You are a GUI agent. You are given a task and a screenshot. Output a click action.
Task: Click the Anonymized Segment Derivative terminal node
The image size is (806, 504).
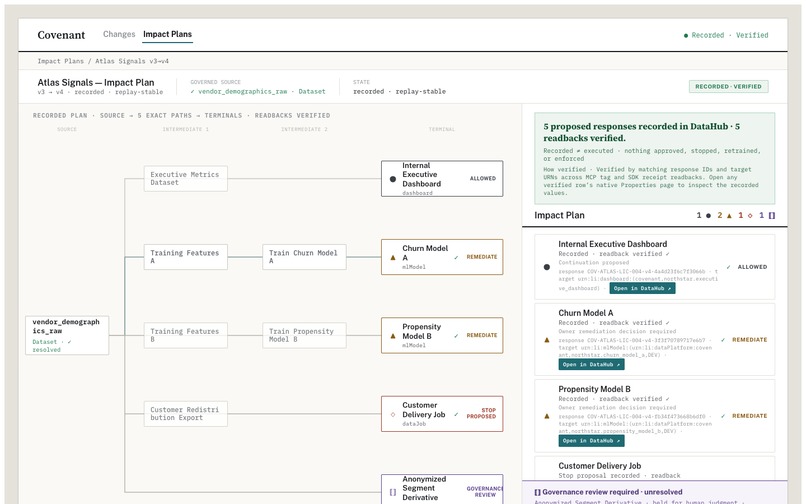click(x=442, y=489)
